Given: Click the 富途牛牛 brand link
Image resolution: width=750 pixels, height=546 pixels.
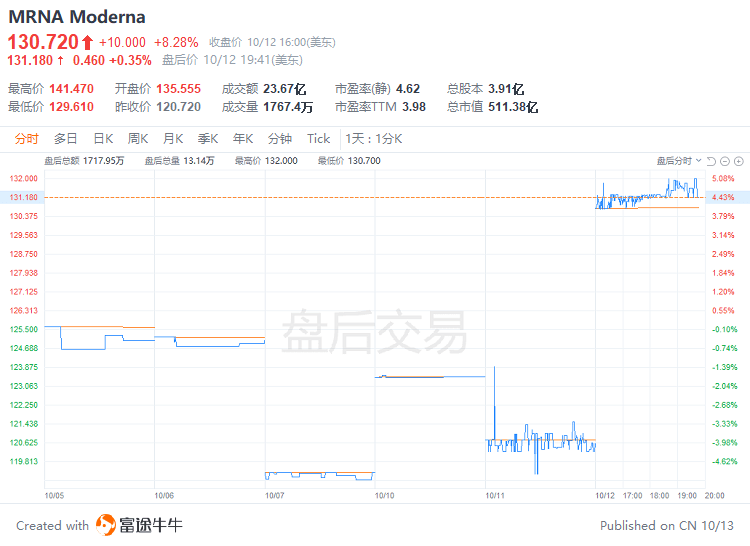Looking at the screenshot, I should (151, 525).
